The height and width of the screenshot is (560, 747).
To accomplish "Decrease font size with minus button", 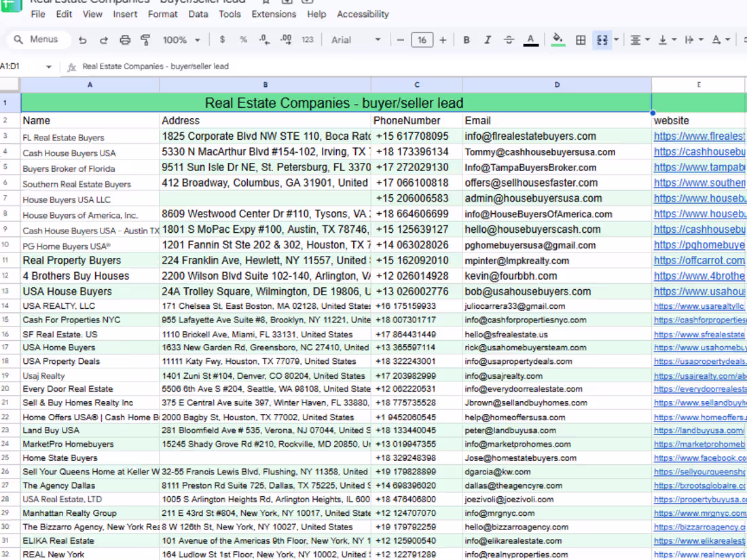I will 400,40.
